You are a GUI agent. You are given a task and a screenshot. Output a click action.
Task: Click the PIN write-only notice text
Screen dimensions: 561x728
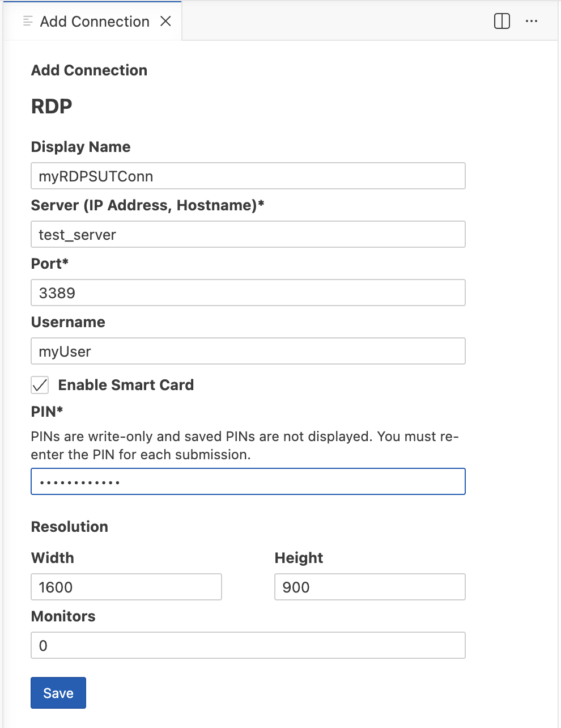coord(245,445)
